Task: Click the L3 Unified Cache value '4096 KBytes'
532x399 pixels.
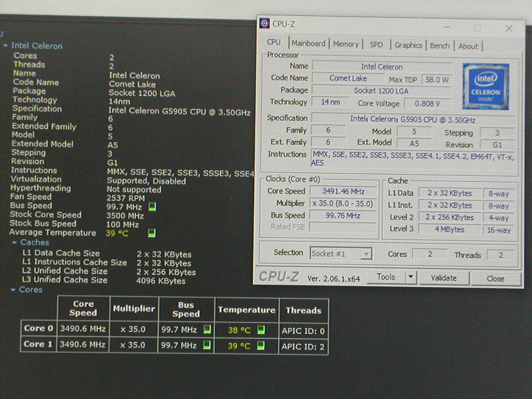Action: 161,281
